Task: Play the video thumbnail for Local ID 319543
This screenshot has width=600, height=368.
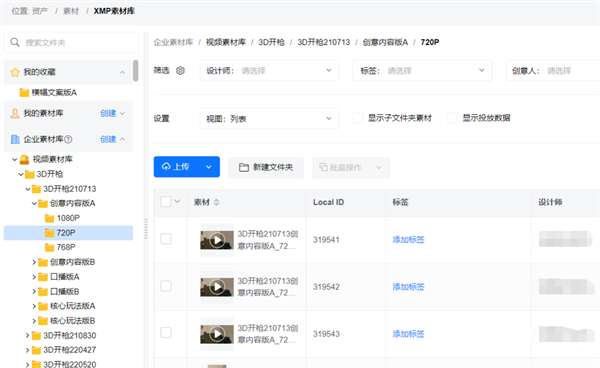Action: [x=217, y=334]
